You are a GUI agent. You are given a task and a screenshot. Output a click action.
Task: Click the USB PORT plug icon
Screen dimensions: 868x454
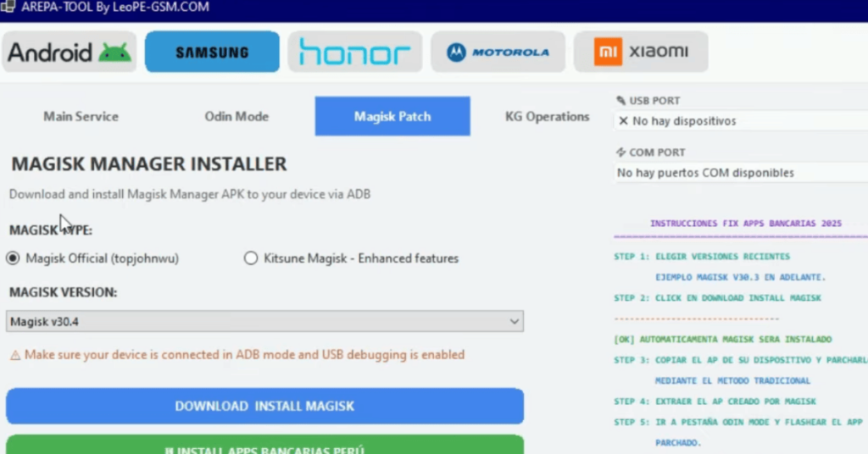(x=620, y=101)
